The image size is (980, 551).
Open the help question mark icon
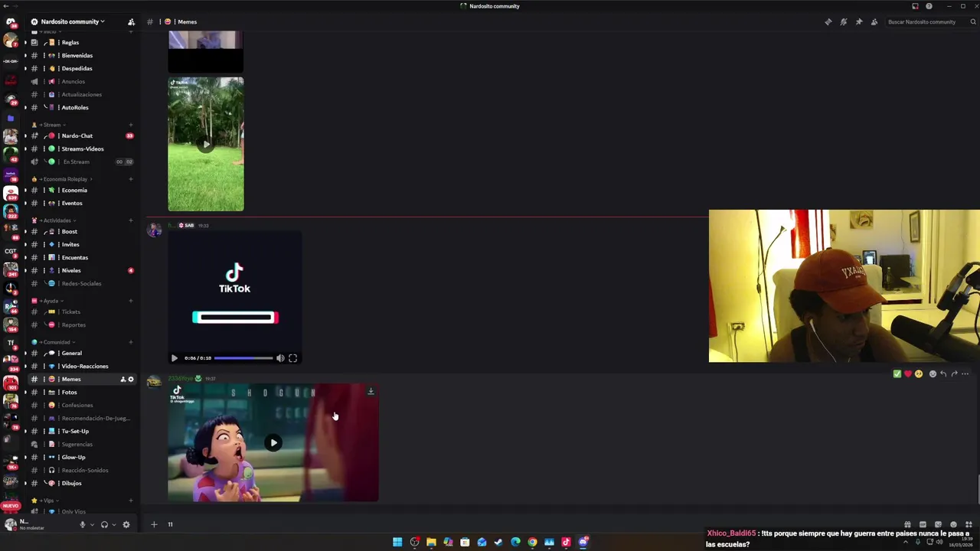pos(929,6)
